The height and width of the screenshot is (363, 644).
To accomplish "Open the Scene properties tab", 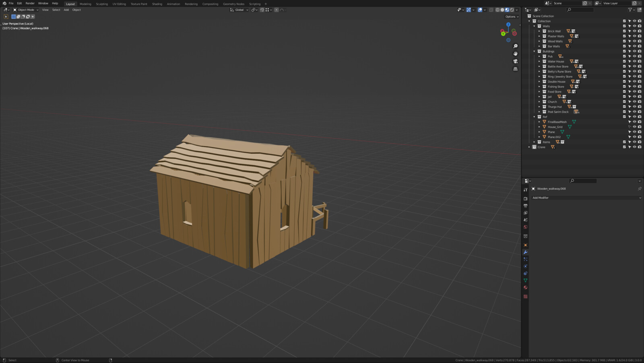I will pos(525,220).
